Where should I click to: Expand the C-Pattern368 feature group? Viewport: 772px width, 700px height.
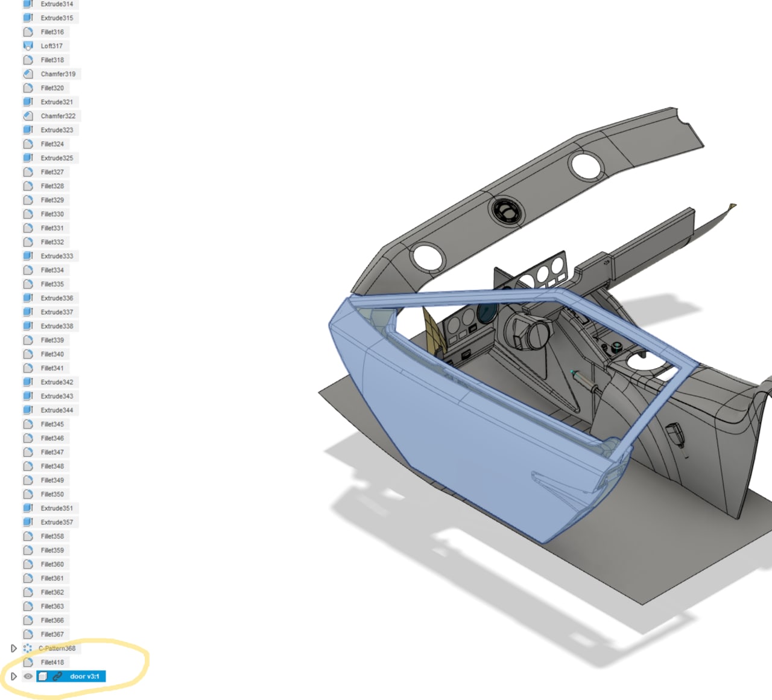click(13, 648)
